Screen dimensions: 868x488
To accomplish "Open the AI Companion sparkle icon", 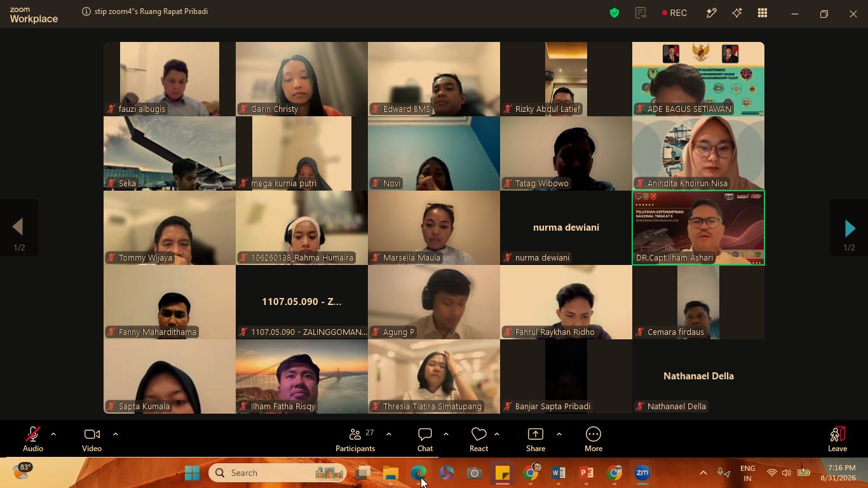I will [737, 13].
